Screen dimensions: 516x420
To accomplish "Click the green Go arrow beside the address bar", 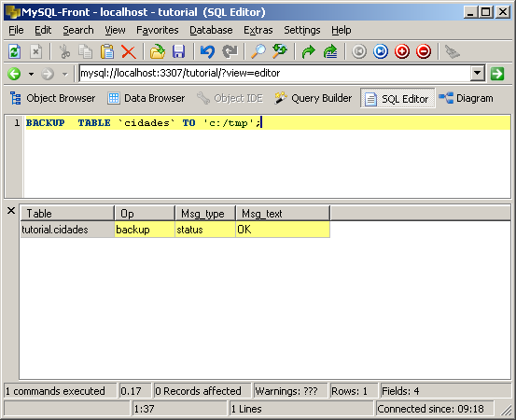I will [497, 74].
